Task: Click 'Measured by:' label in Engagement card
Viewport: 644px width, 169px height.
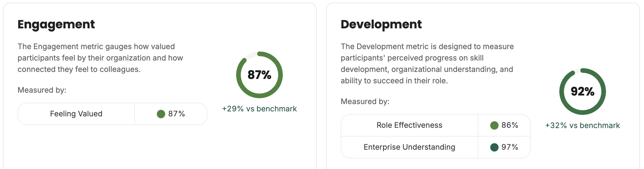Action: (42, 90)
